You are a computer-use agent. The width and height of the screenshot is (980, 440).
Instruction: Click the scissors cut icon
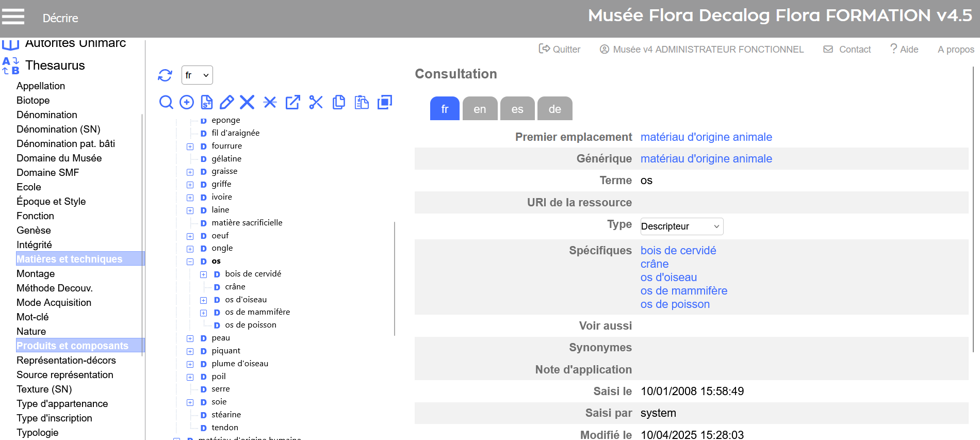tap(316, 102)
